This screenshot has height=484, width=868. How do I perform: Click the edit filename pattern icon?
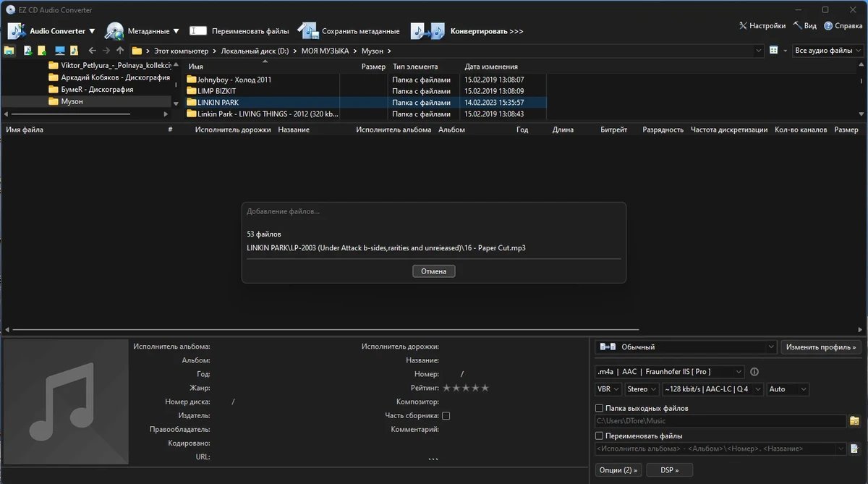pos(854,449)
